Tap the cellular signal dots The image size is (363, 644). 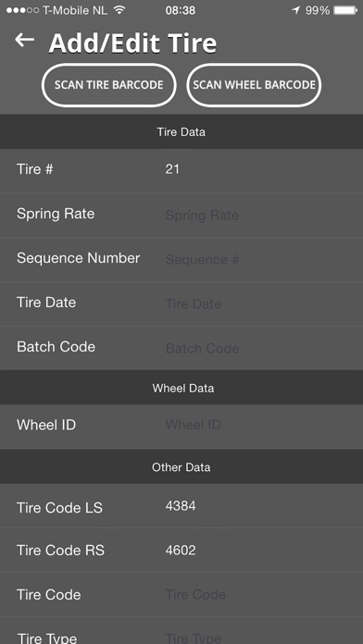(22, 11)
